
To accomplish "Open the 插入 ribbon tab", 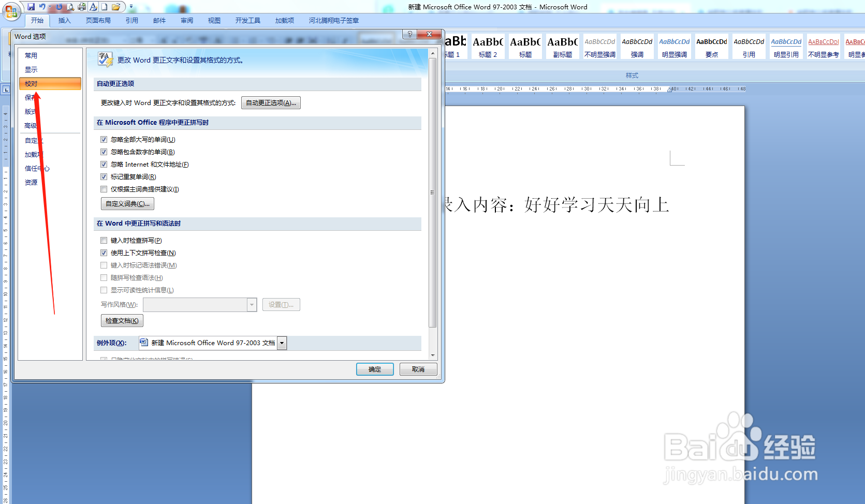I will [x=64, y=21].
